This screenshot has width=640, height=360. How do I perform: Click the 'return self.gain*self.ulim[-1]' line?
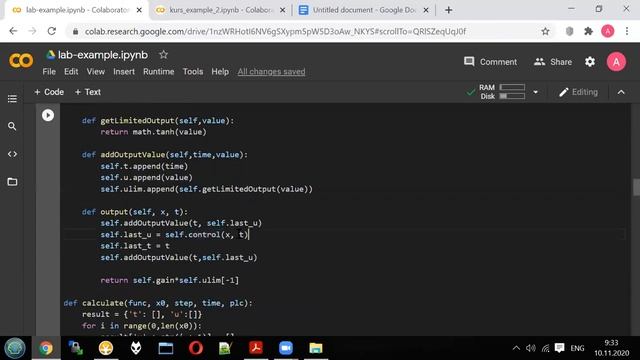[170, 280]
